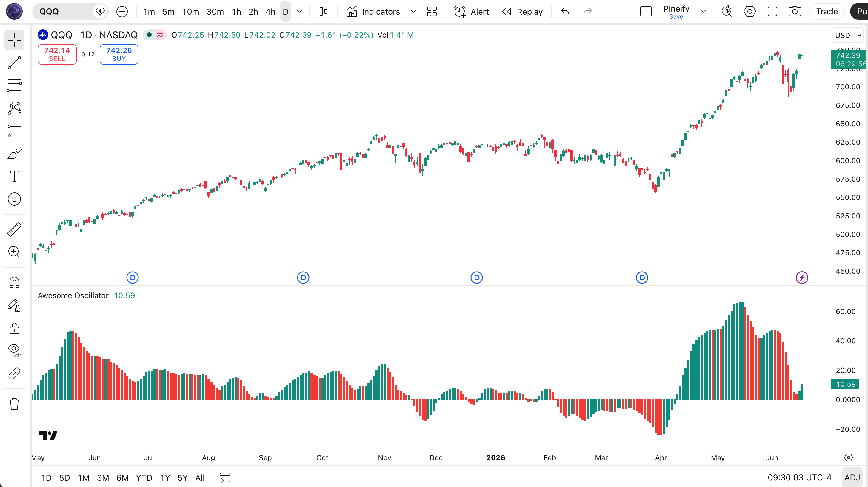
Task: Select the ruler measure tool
Action: [14, 229]
